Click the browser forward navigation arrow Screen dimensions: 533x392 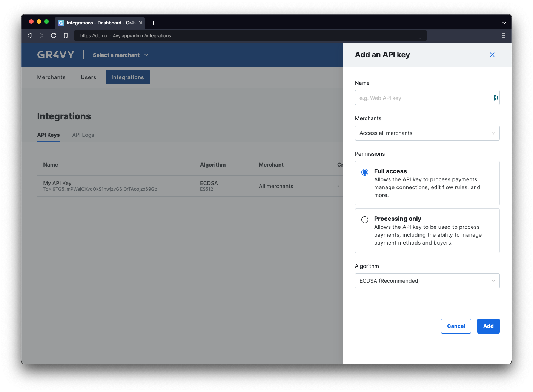pyautogui.click(x=41, y=35)
